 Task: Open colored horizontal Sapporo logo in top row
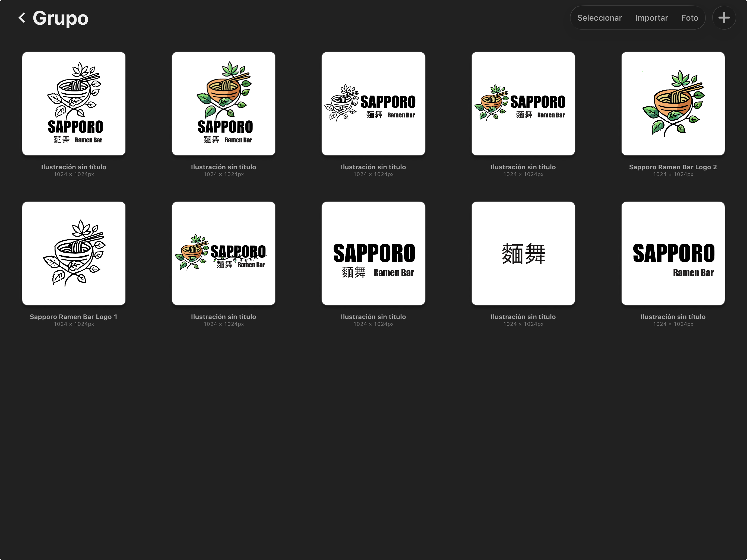(523, 104)
